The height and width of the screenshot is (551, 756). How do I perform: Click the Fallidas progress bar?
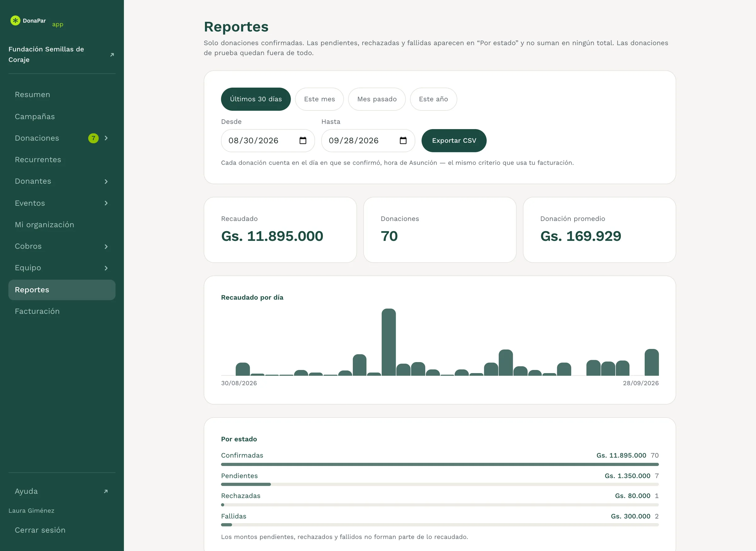click(440, 525)
